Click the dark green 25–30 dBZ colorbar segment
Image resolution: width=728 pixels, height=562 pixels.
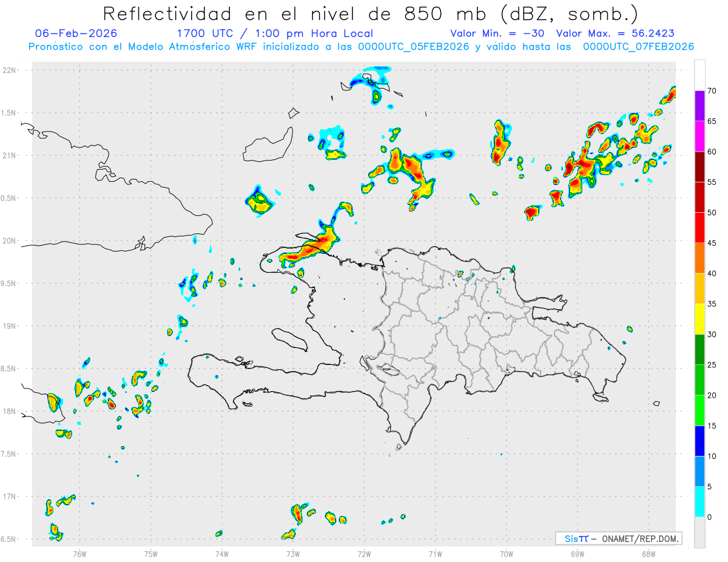(x=699, y=349)
